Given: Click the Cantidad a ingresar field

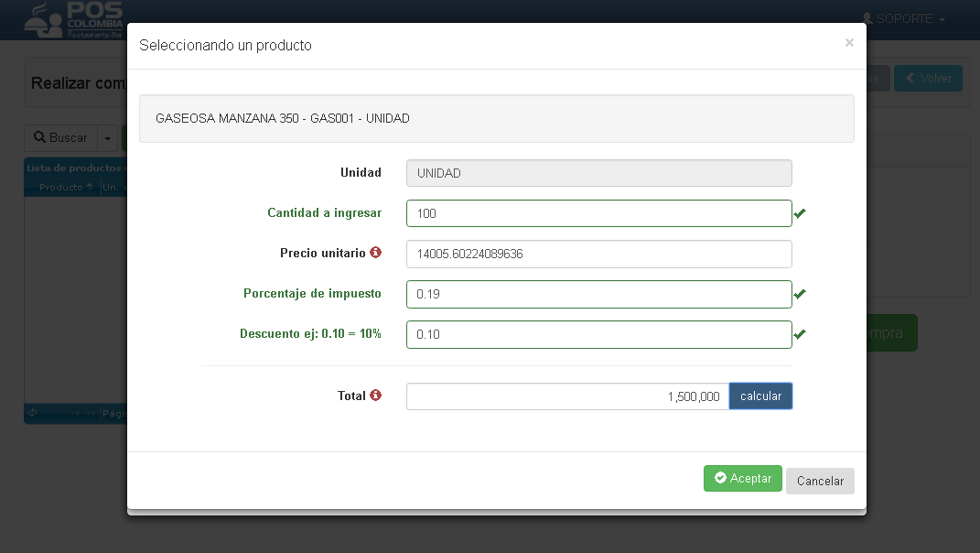Looking at the screenshot, I should [598, 213].
